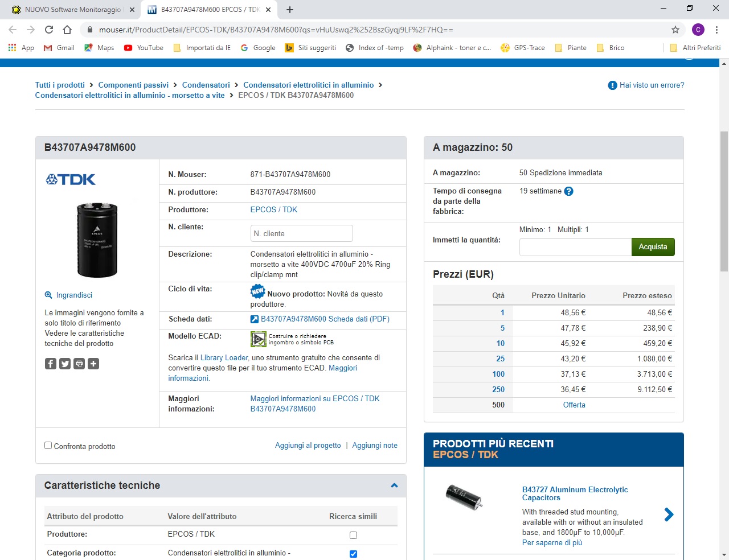729x560 pixels.
Task: Click the capacitor product thumbnail
Action: point(97,240)
